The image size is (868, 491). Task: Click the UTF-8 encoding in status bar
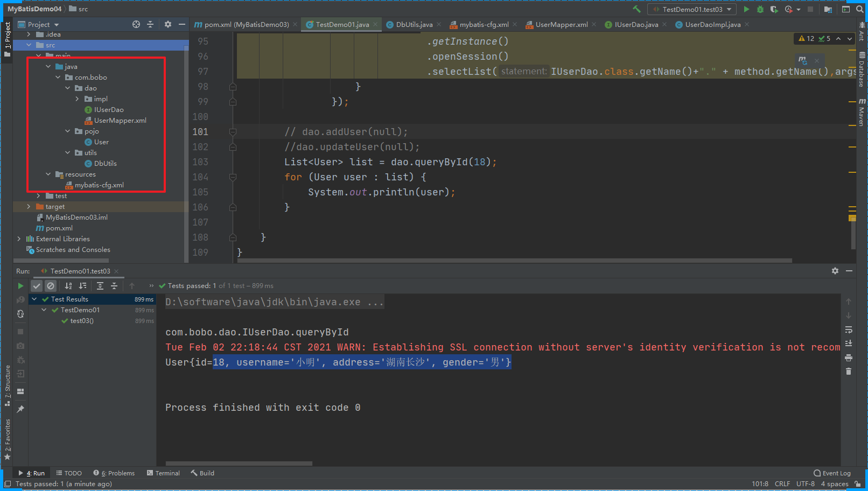(x=805, y=484)
